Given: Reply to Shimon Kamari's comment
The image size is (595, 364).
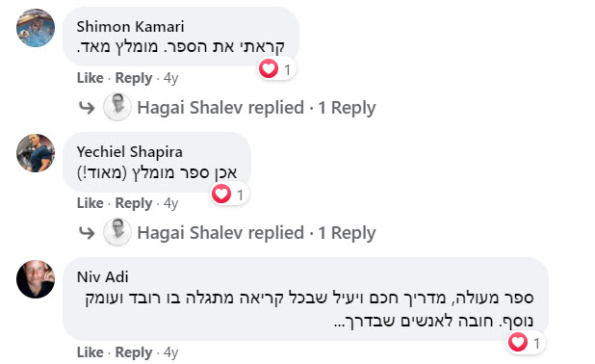Looking at the screenshot, I should pyautogui.click(x=134, y=78).
